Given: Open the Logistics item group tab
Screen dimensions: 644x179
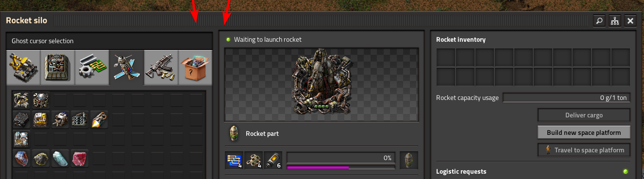Looking at the screenshot, I should (x=23, y=67).
